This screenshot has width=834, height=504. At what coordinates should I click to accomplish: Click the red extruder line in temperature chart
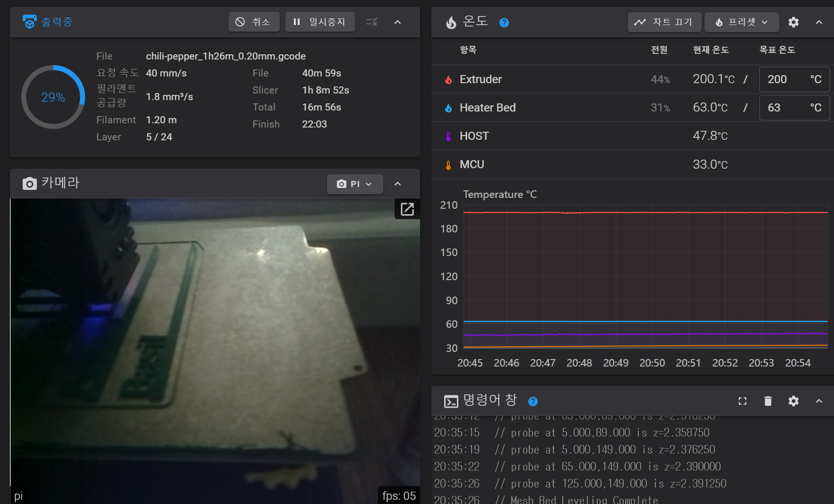(x=645, y=213)
